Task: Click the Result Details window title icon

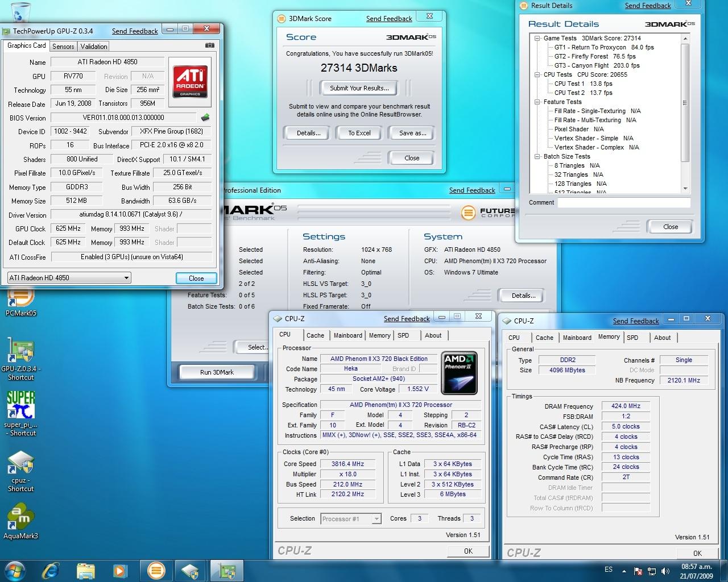Action: 523,6
